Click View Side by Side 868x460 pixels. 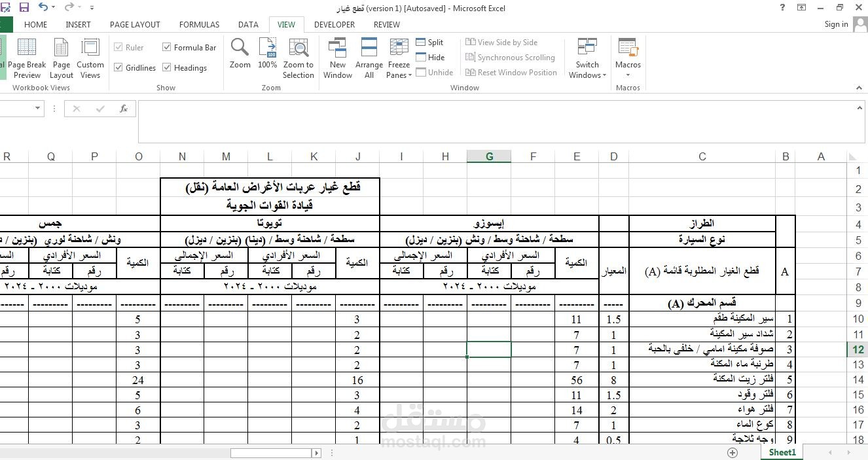coord(501,42)
